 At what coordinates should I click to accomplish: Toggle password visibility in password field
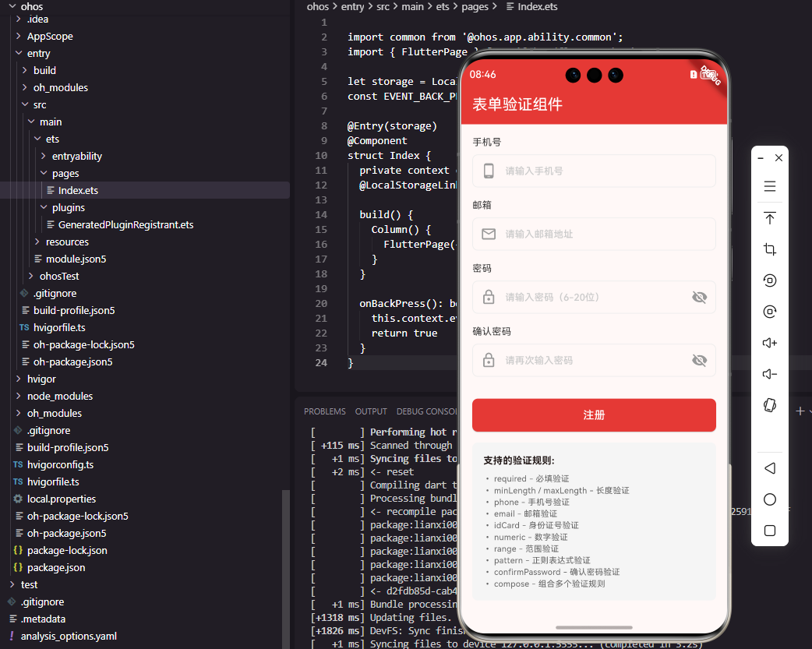(699, 298)
